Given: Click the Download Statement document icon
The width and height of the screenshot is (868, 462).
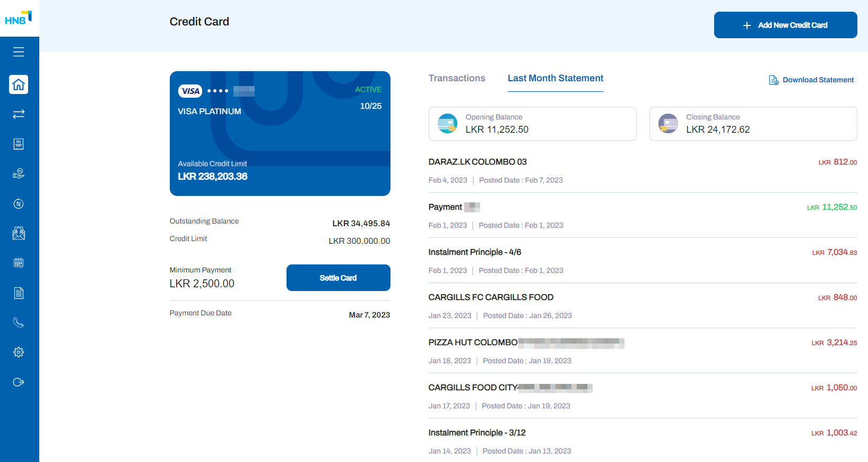Looking at the screenshot, I should 774,80.
